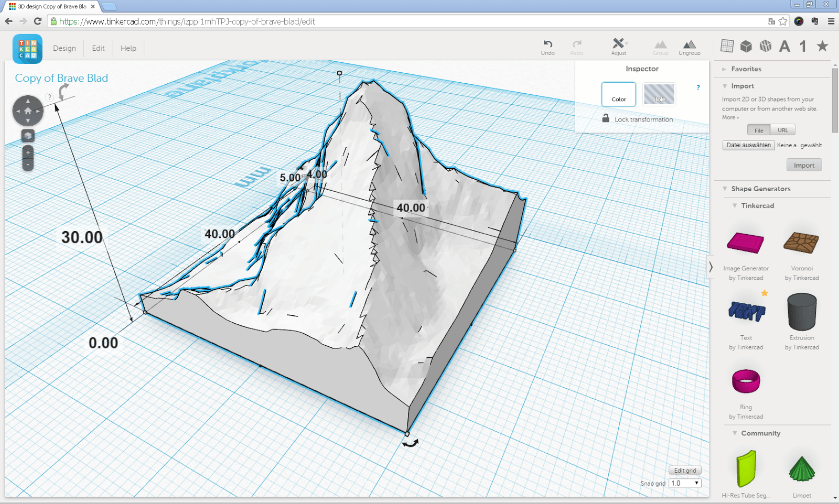Select the Color swatch in Inspector
The height and width of the screenshot is (504, 839).
[x=619, y=94]
